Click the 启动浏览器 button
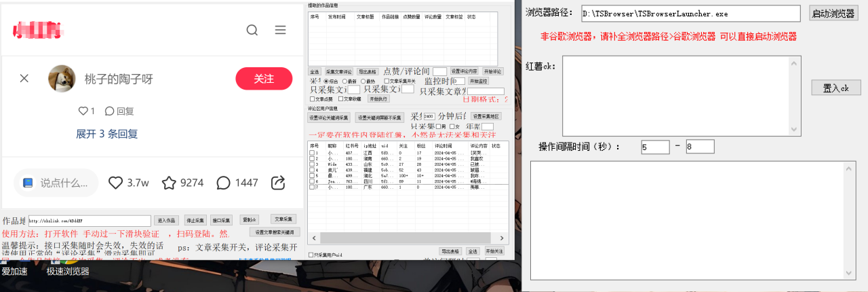868x292 pixels. pyautogui.click(x=833, y=13)
